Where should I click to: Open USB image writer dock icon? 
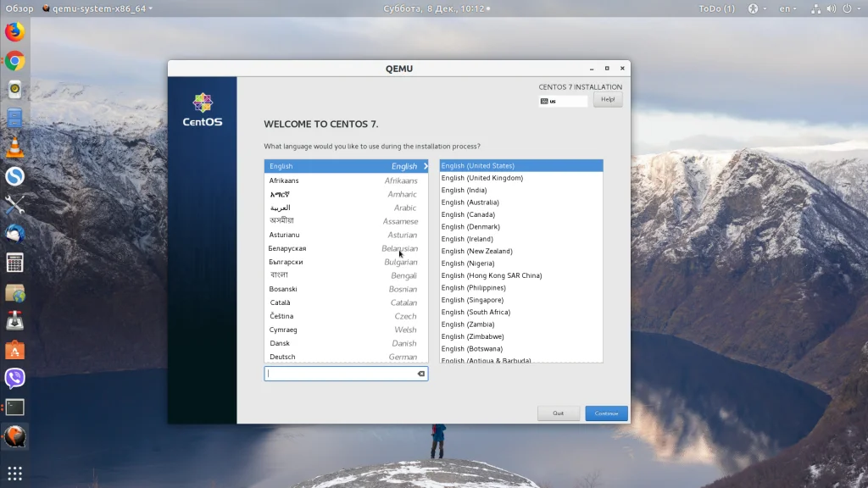coord(15,321)
